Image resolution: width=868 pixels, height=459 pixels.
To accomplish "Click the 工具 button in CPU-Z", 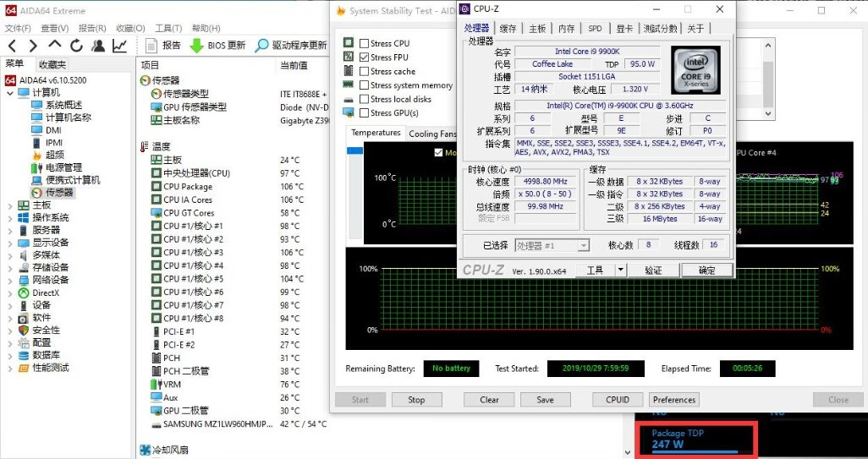I will coord(595,270).
